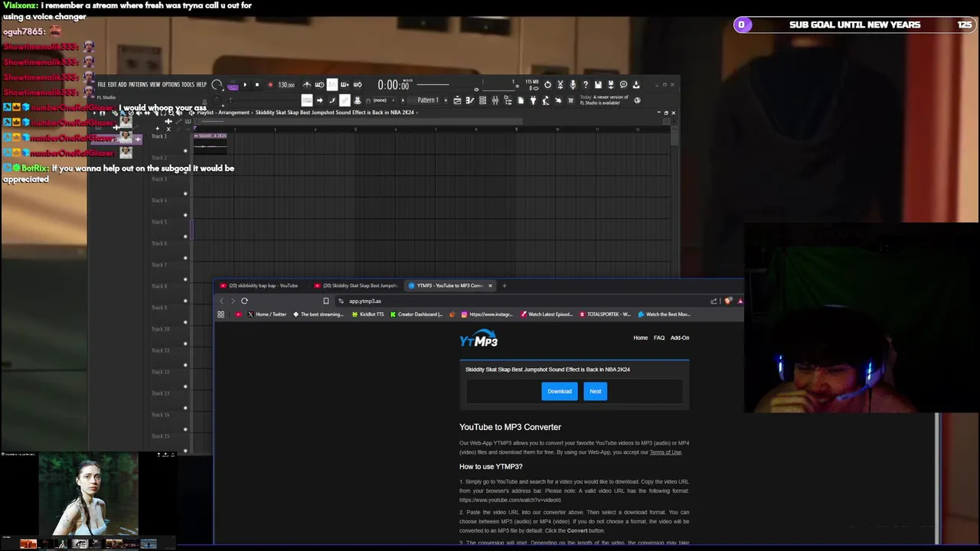Toggle blend recording overdub button
Screen dimensions: 980x551
[x=345, y=84]
